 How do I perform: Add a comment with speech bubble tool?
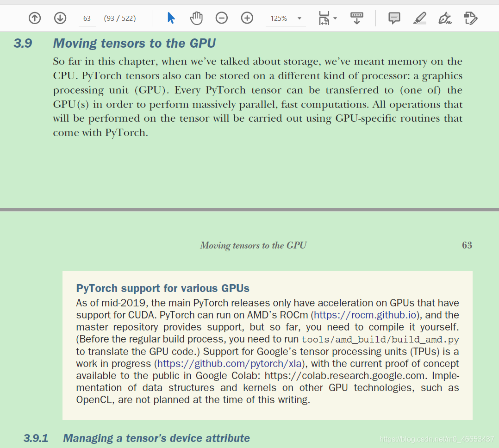[394, 18]
